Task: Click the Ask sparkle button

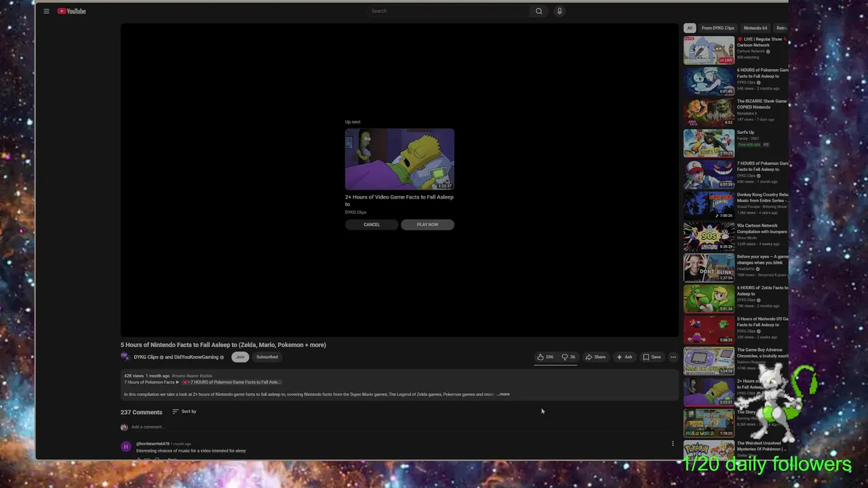Action: [625, 357]
